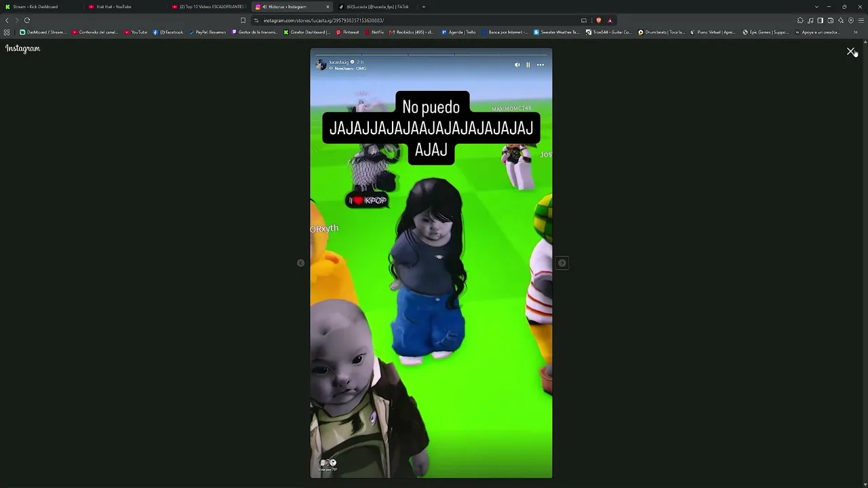Go back to the previous page
The width and height of the screenshot is (868, 488).
tap(7, 20)
